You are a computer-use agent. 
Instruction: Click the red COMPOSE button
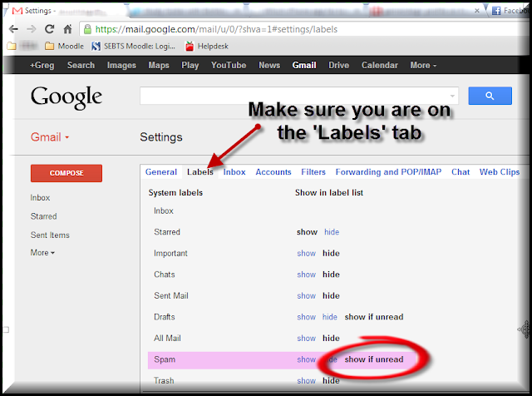(66, 173)
